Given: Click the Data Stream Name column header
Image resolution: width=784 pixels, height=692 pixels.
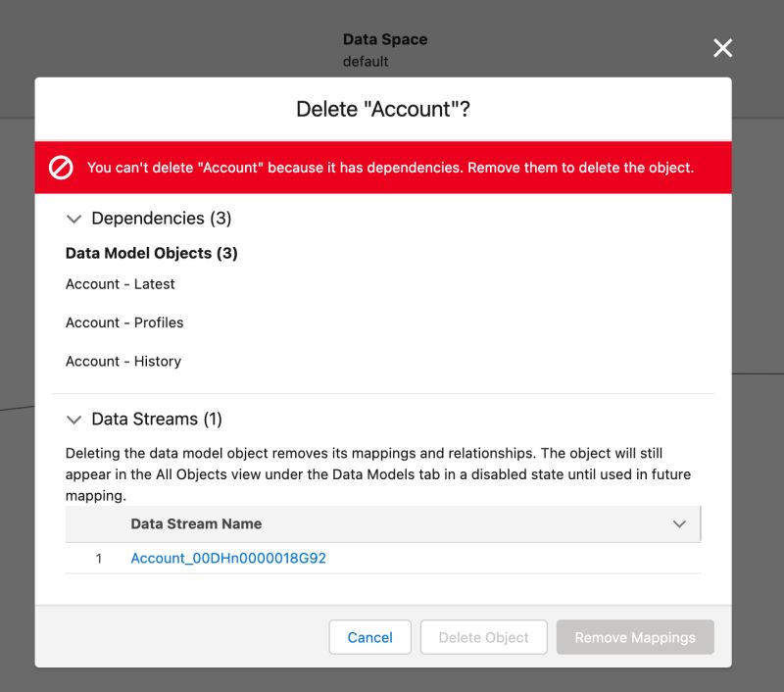Looking at the screenshot, I should (x=196, y=523).
